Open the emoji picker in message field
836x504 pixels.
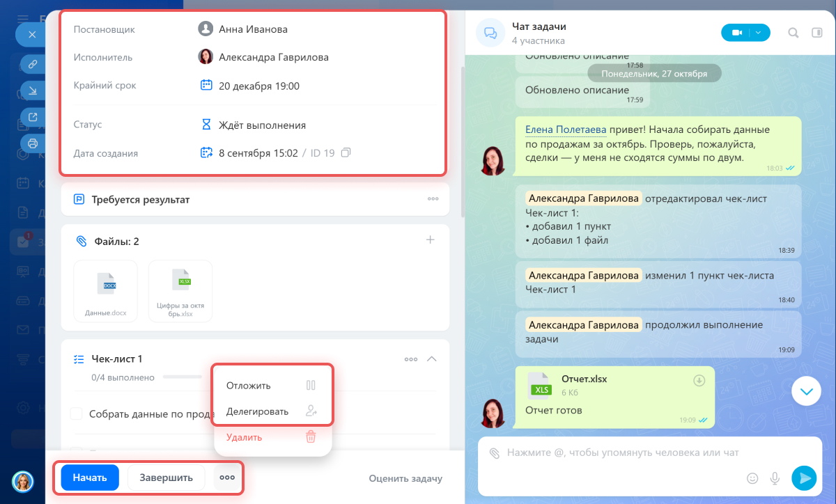[752, 478]
